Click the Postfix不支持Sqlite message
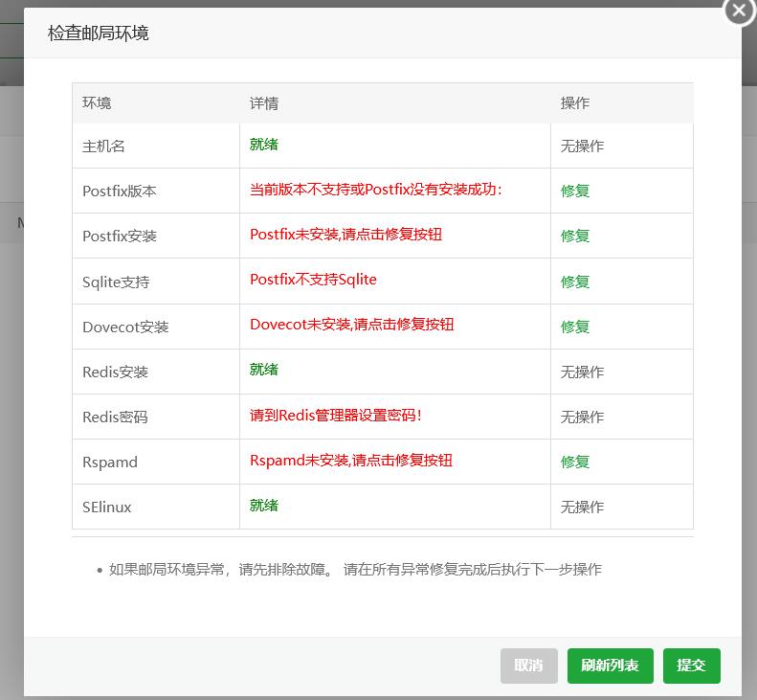The height and width of the screenshot is (700, 757). pos(313,280)
